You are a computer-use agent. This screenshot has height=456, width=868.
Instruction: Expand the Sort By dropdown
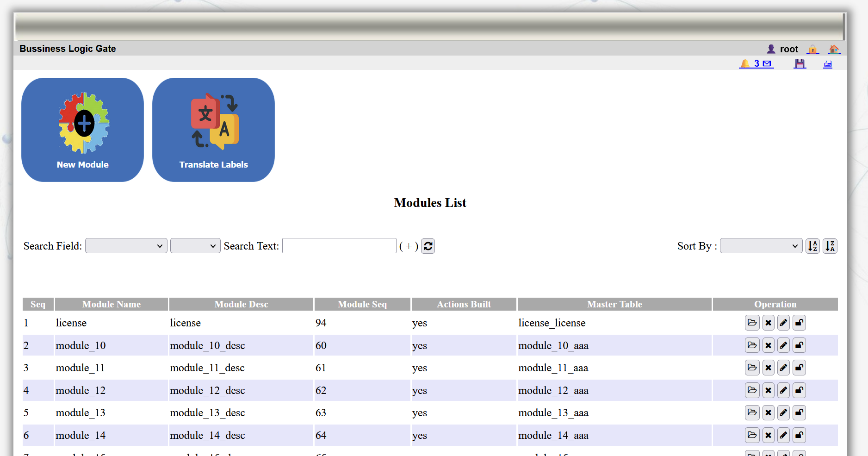[x=761, y=246]
